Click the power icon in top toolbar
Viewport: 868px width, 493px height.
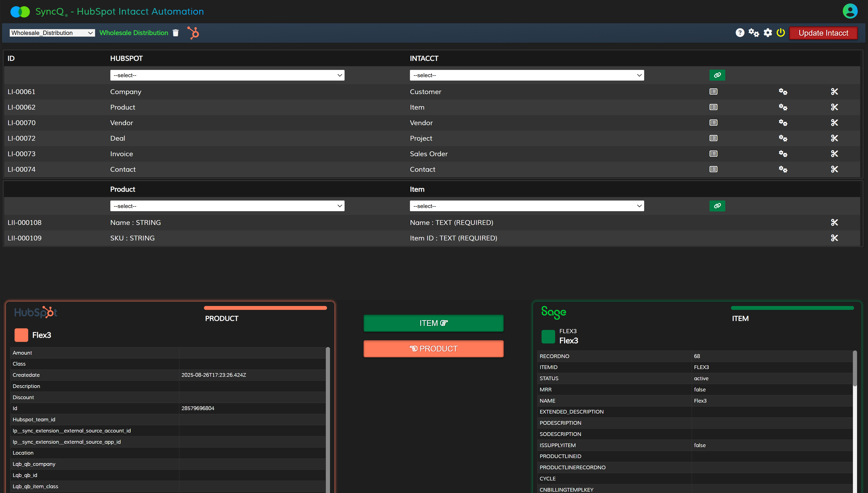point(781,33)
